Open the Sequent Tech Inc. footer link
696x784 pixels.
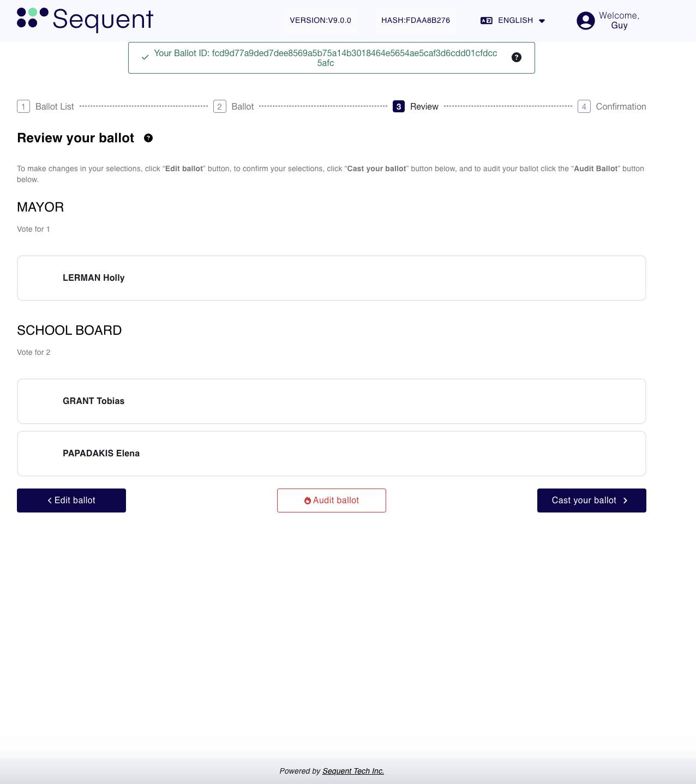pyautogui.click(x=353, y=771)
